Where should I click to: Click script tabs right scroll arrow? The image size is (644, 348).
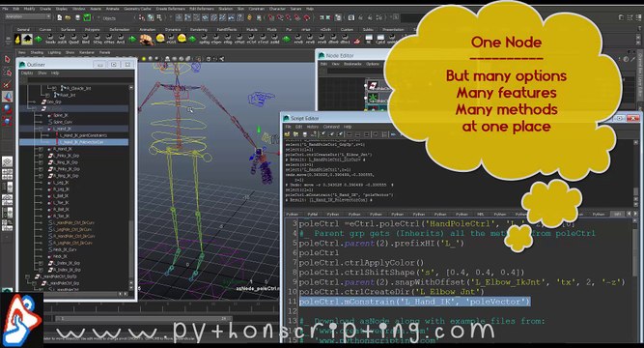(635, 214)
